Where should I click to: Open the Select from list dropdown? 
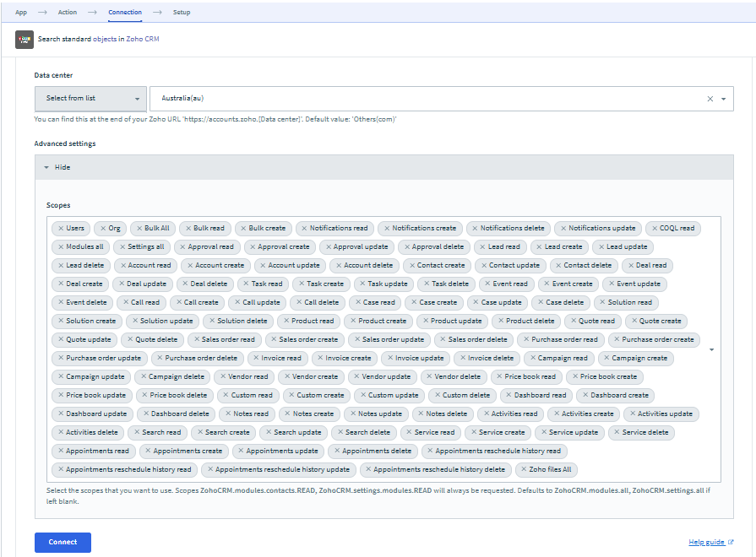90,99
